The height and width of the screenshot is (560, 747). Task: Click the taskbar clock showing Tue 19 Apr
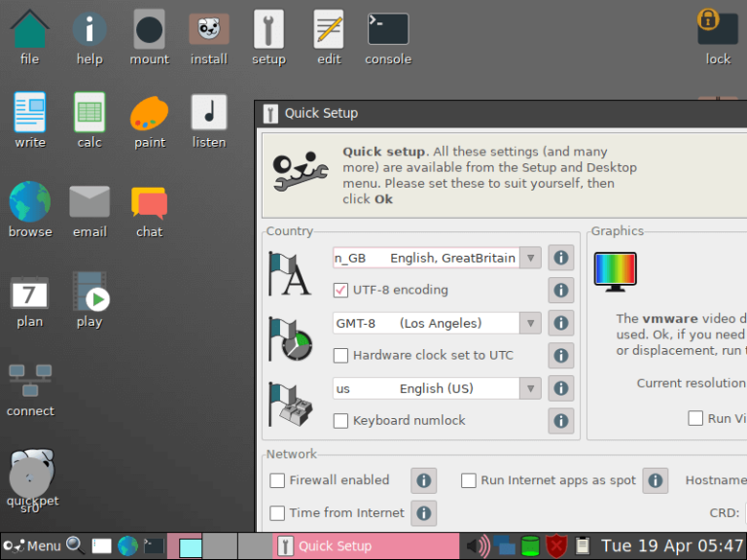coord(671,545)
